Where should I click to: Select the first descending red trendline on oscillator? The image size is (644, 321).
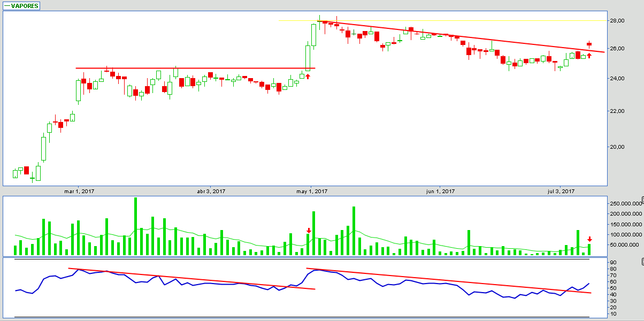coord(191,279)
